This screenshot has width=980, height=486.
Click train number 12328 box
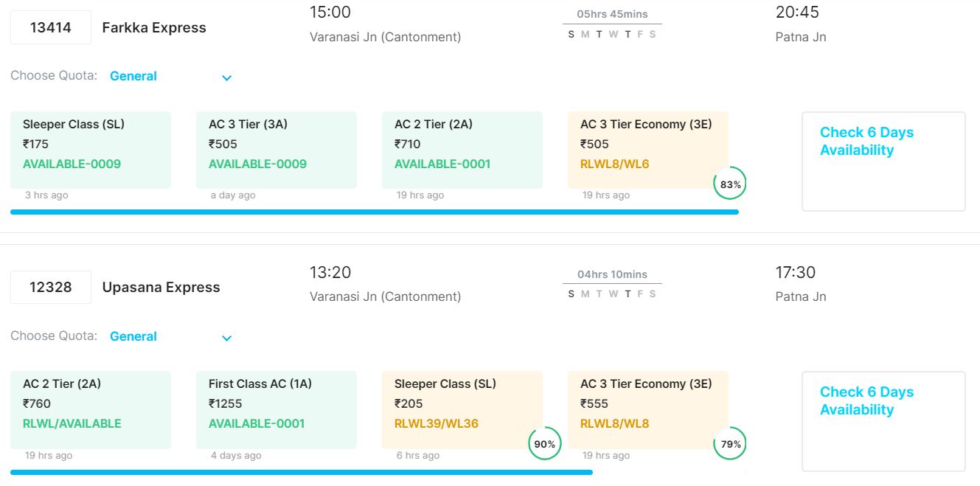pos(51,288)
